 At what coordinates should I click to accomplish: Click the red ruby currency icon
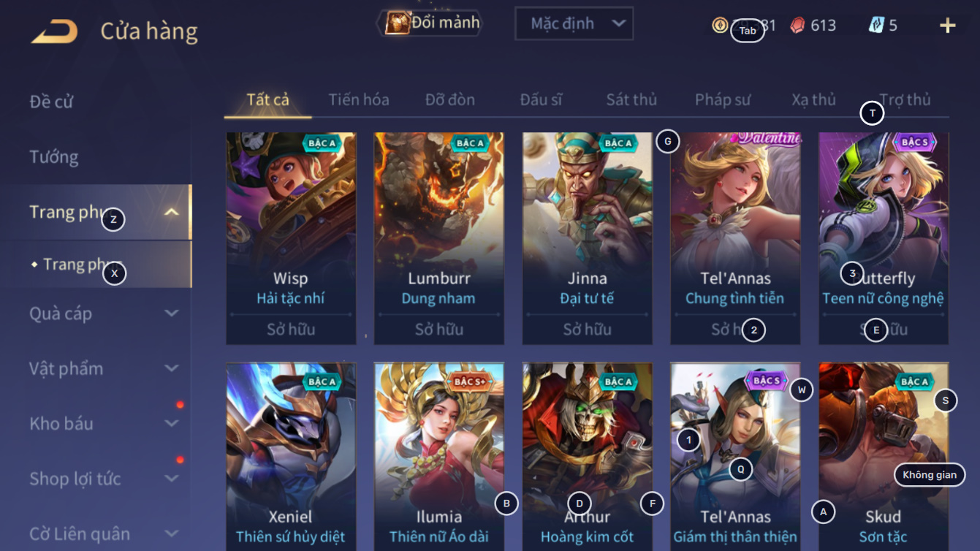coord(797,26)
